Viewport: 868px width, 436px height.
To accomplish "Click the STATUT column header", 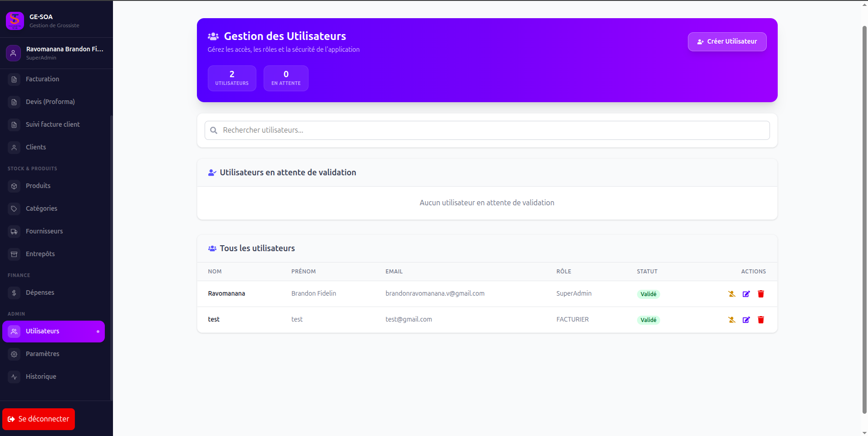I will tap(647, 272).
